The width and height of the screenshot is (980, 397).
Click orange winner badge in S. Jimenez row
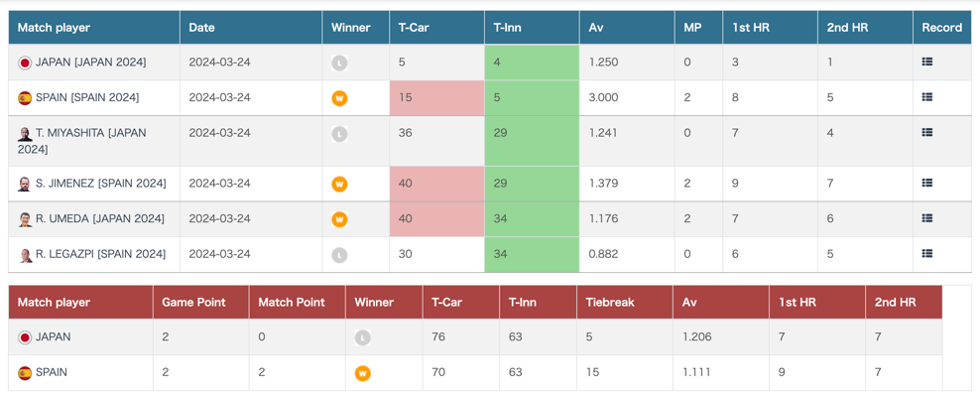(x=339, y=185)
